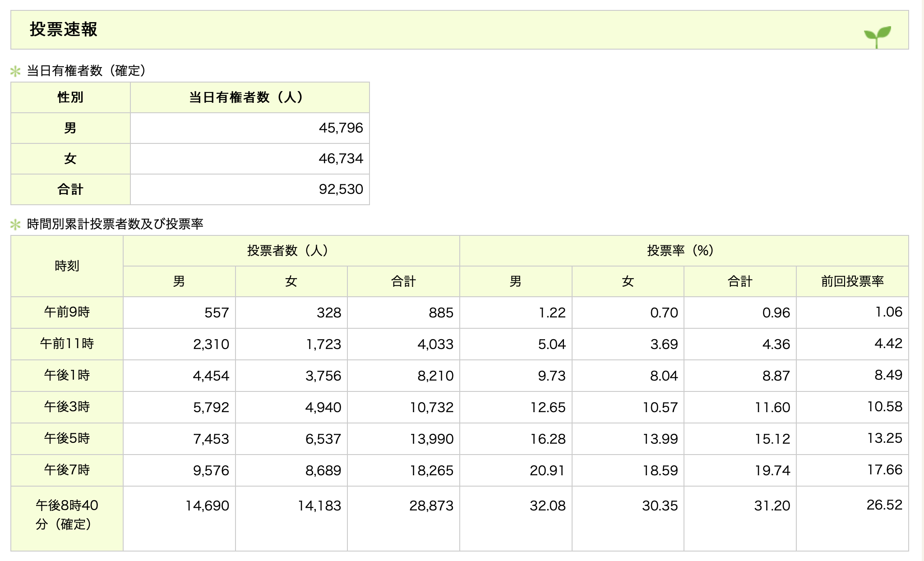Click final total voters value 28,873
The image size is (924, 561).
pos(431,506)
